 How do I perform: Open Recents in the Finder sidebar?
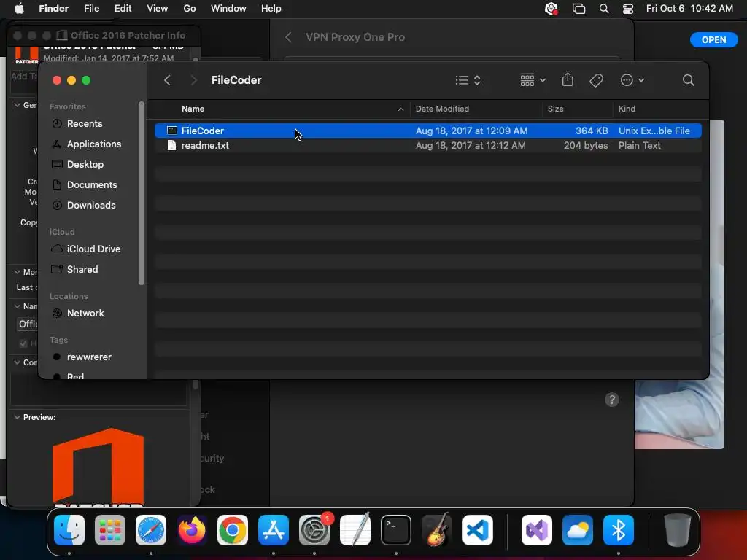85,123
